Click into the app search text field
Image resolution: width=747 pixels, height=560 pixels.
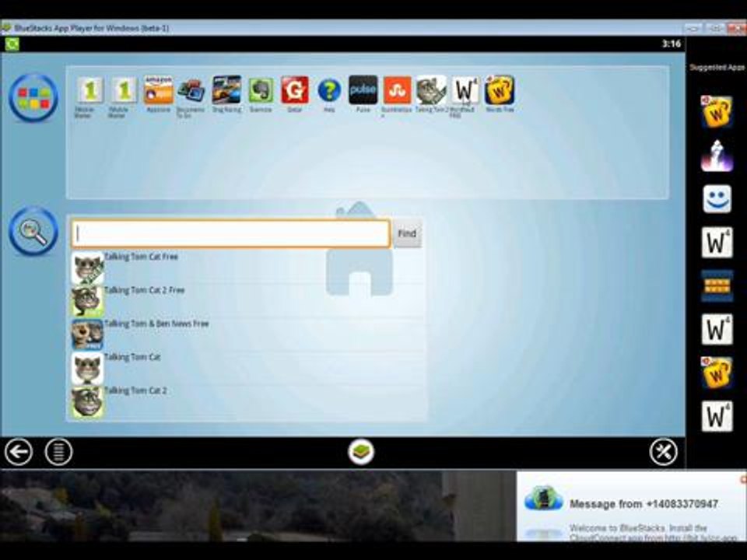tap(231, 233)
